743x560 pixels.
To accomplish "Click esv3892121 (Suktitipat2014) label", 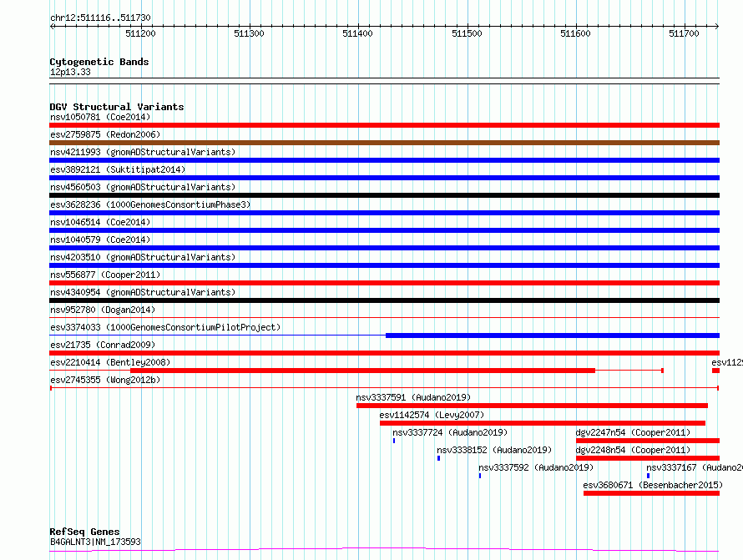I will pos(118,169).
